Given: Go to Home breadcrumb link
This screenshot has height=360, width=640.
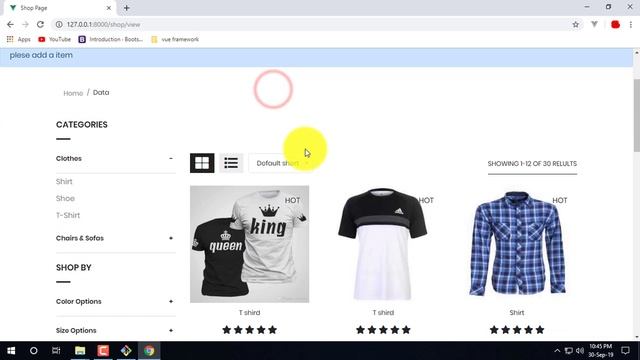Looking at the screenshot, I should [73, 93].
